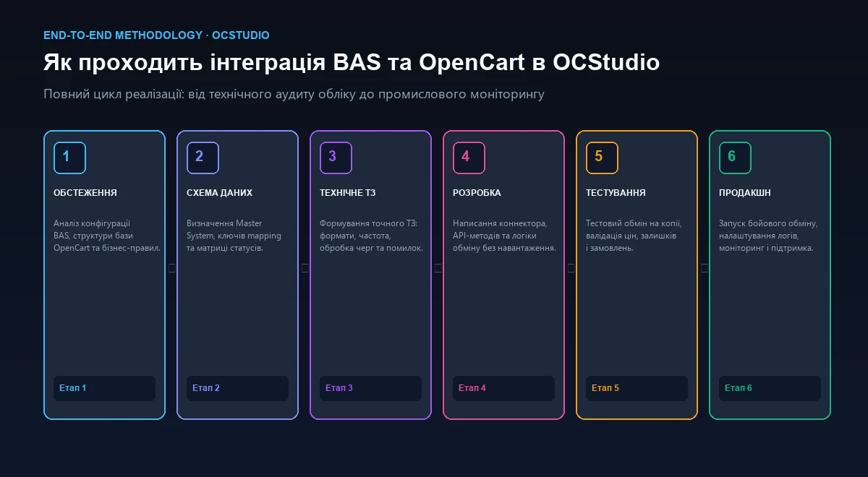
Task: Click the step number 2 badge
Action: click(203, 158)
